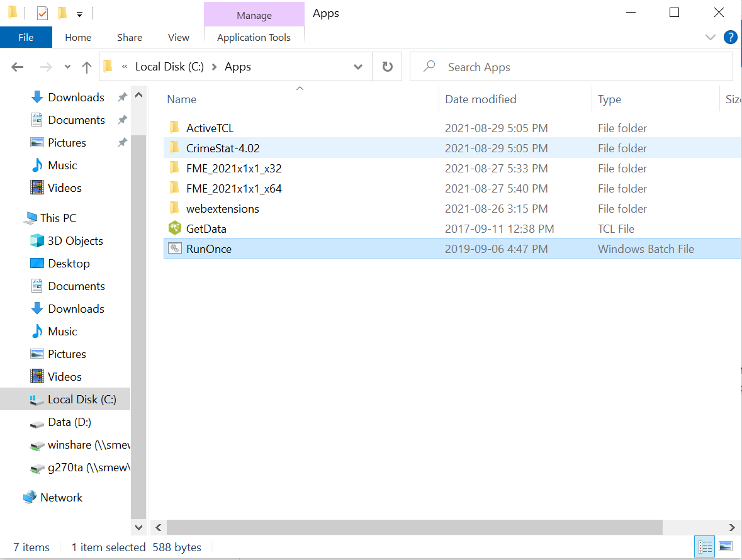Open pinned Downloads in Quick access
Viewport: 742px width, 560px height.
click(76, 98)
